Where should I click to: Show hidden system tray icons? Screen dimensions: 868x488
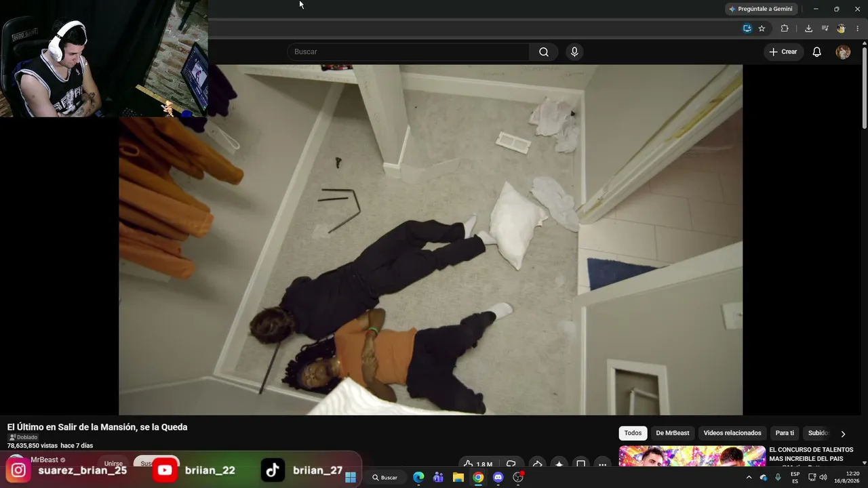pyautogui.click(x=749, y=477)
